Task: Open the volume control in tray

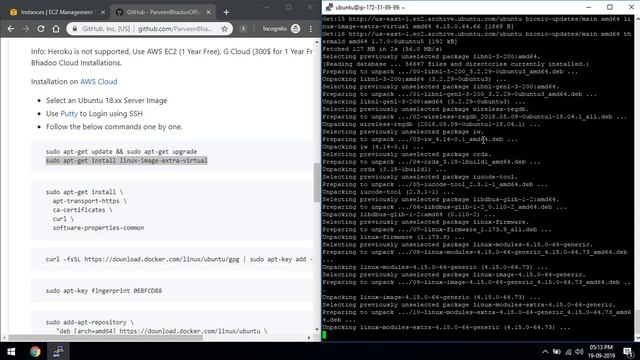Action: [x=579, y=351]
